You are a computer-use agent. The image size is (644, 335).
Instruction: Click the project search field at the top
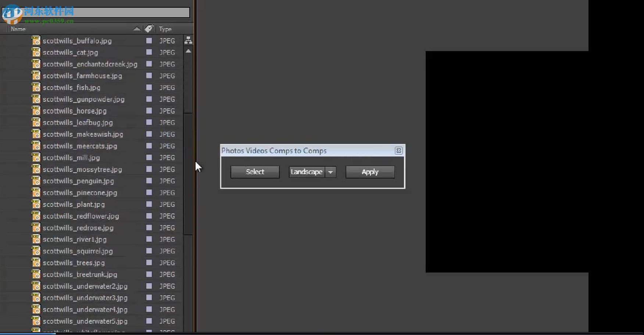(96, 12)
